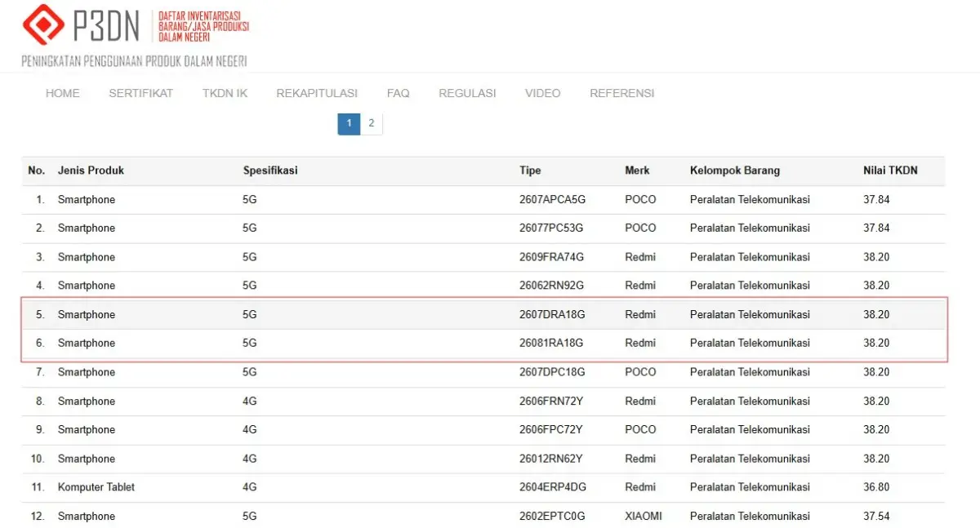Click Peralatan Telekomunikasi in row 6
The height and width of the screenshot is (528, 980).
coord(750,344)
